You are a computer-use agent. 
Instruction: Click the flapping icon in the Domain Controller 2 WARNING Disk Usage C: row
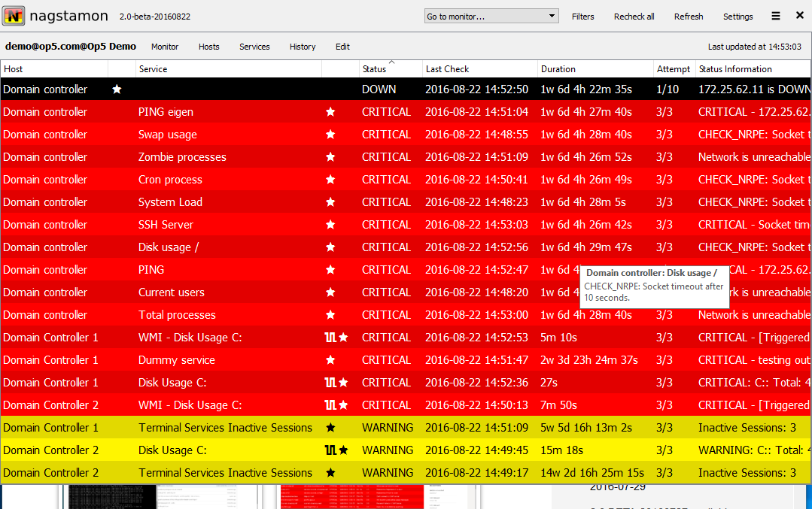[x=330, y=450]
